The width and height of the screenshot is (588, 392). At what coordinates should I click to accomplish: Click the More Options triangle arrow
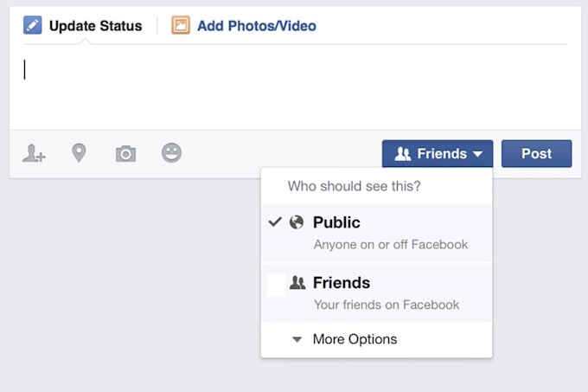297,340
